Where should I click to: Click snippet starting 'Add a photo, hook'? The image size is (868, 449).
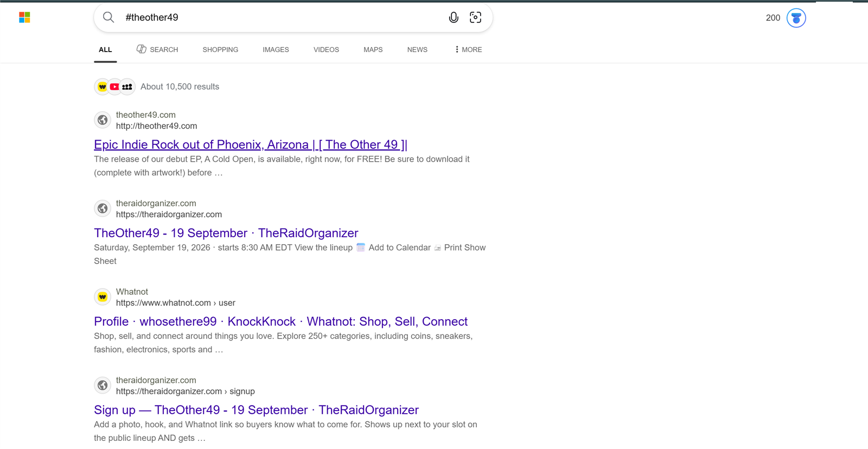point(285,431)
